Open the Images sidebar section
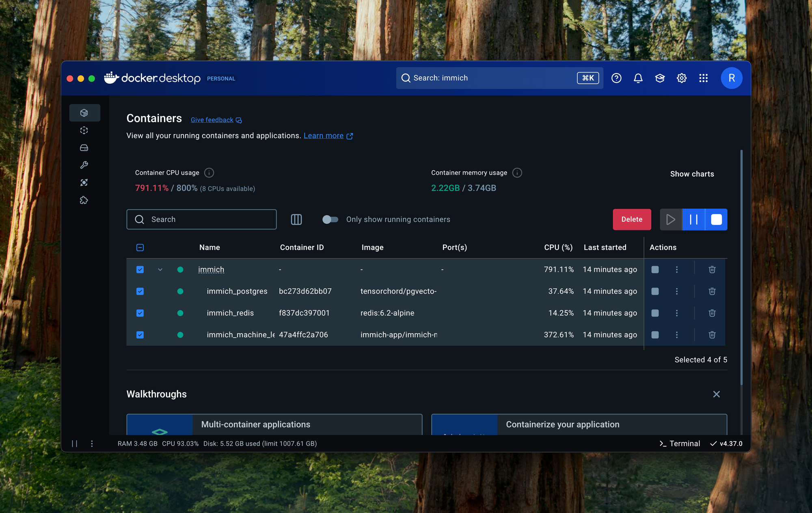This screenshot has width=812, height=513. (84, 130)
